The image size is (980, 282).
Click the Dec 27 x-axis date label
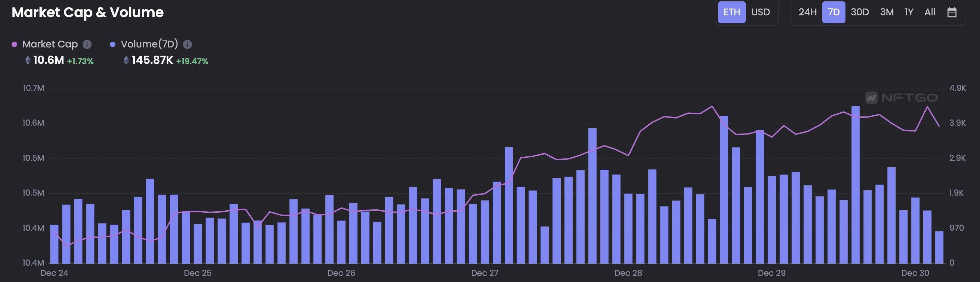pos(484,273)
